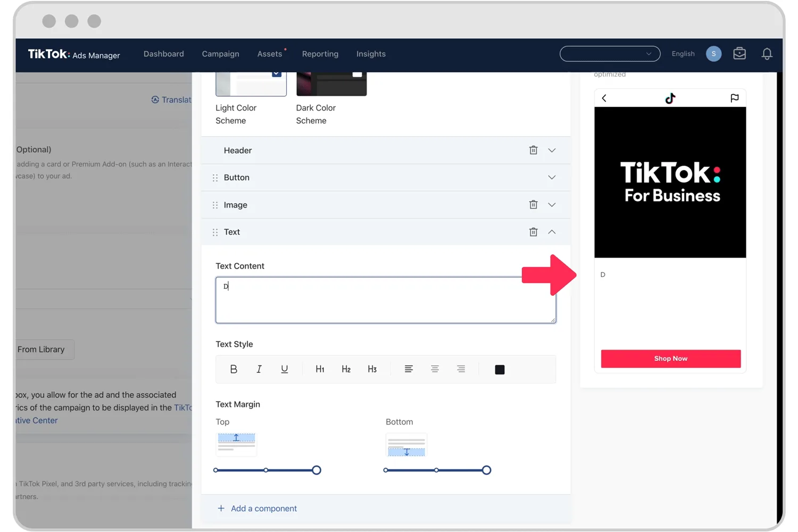Image resolution: width=798 pixels, height=532 pixels.
Task: Delete the Text component
Action: [x=533, y=232]
